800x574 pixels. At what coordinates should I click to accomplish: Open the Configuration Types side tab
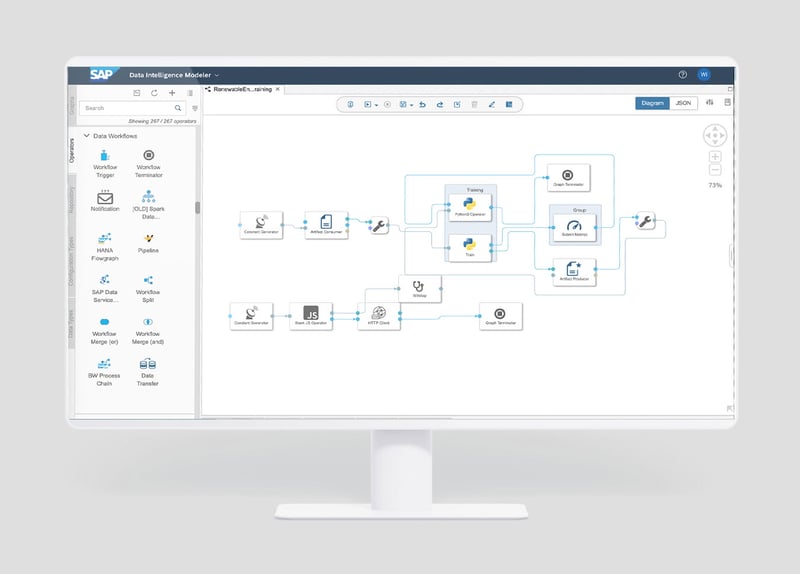pos(71,261)
